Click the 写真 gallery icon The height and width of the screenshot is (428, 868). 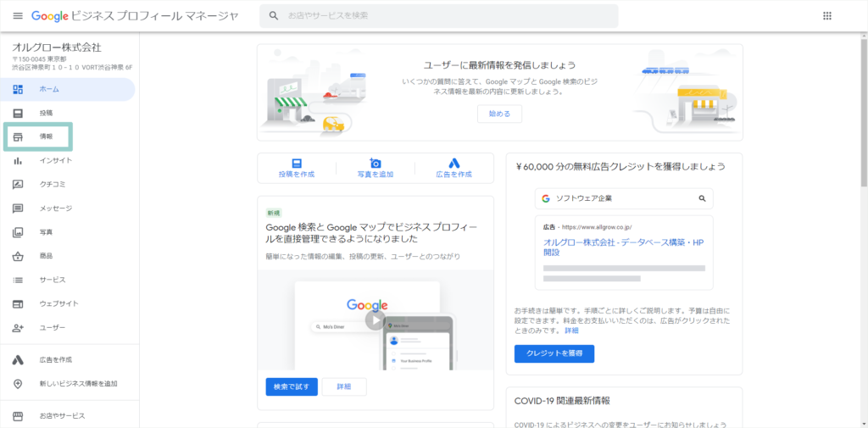(x=18, y=232)
